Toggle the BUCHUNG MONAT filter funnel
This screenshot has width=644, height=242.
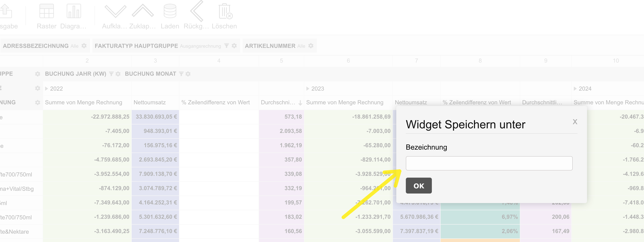(181, 74)
